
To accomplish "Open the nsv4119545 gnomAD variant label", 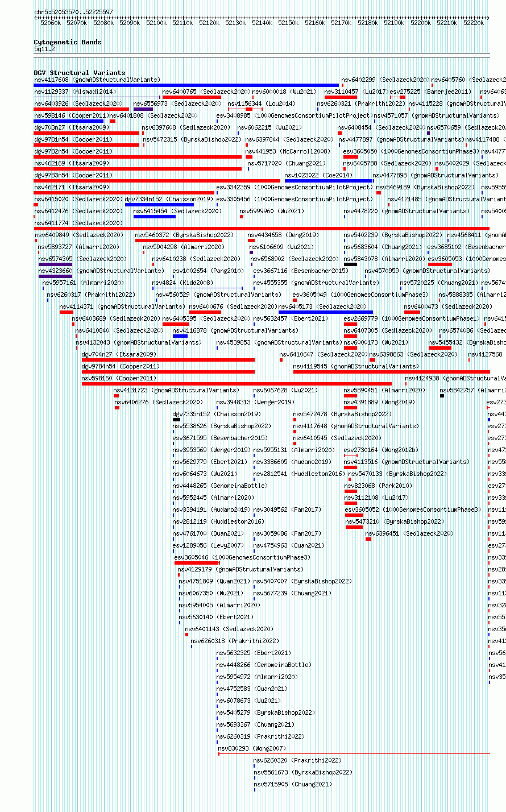I will [356, 366].
